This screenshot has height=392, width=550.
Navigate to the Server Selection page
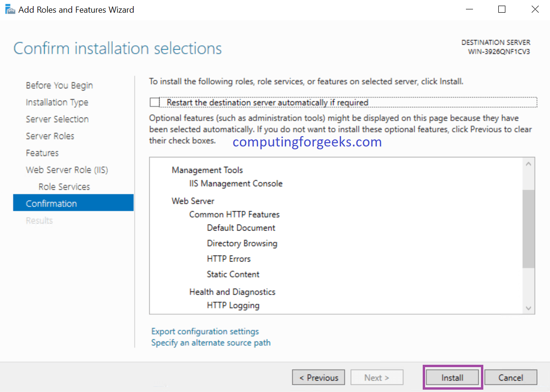click(x=57, y=119)
